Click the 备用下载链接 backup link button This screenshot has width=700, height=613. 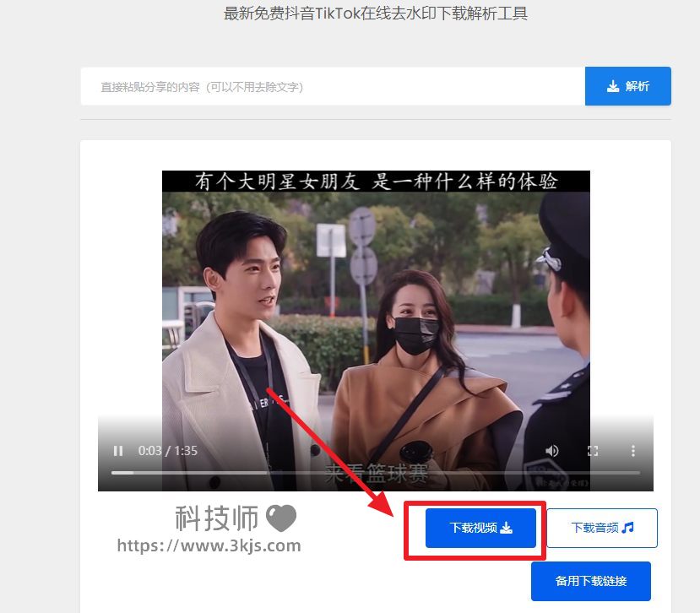(590, 581)
